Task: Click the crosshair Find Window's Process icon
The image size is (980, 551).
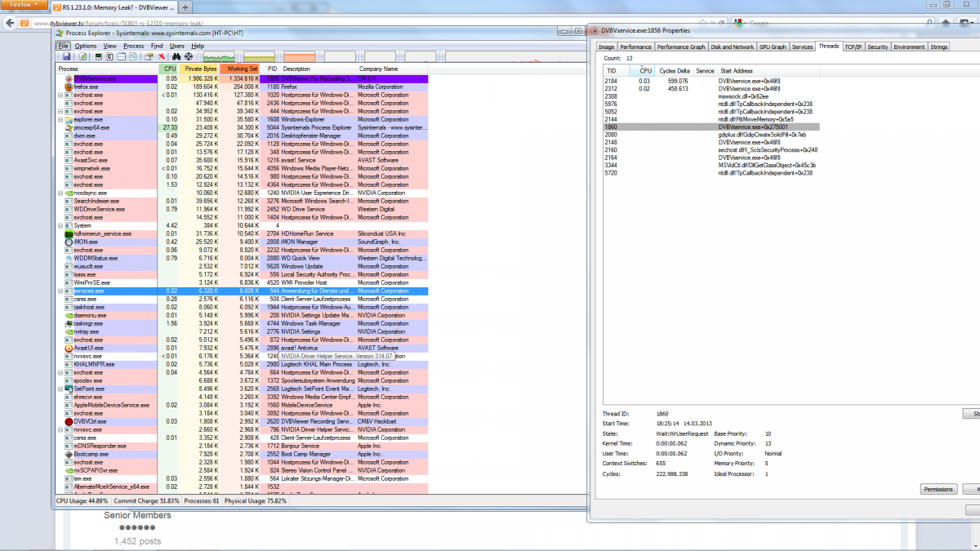Action: [189, 57]
